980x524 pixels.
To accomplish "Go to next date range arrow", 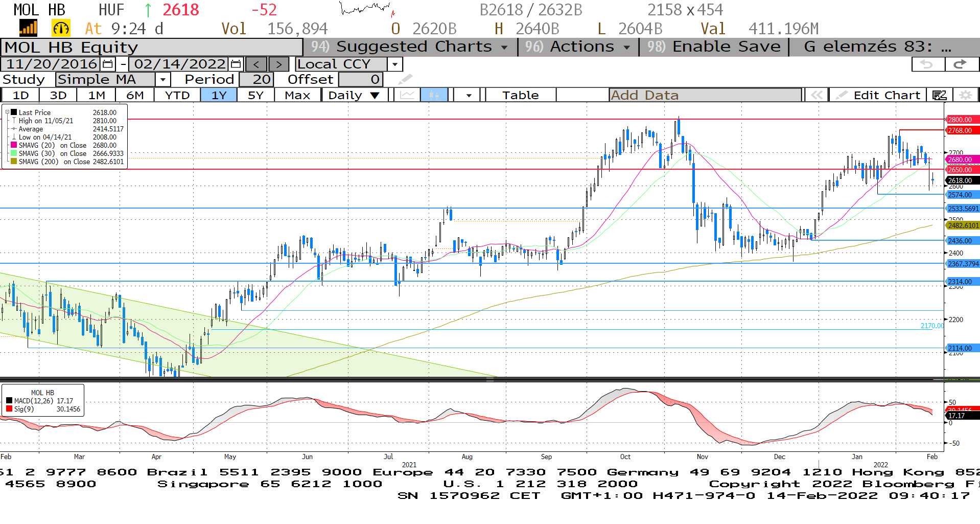I will 278,64.
